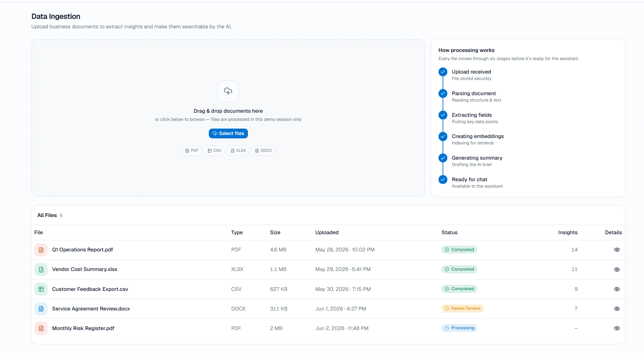
Task: Click the Monthly Risk Register PDF file icon
Action: 41,328
